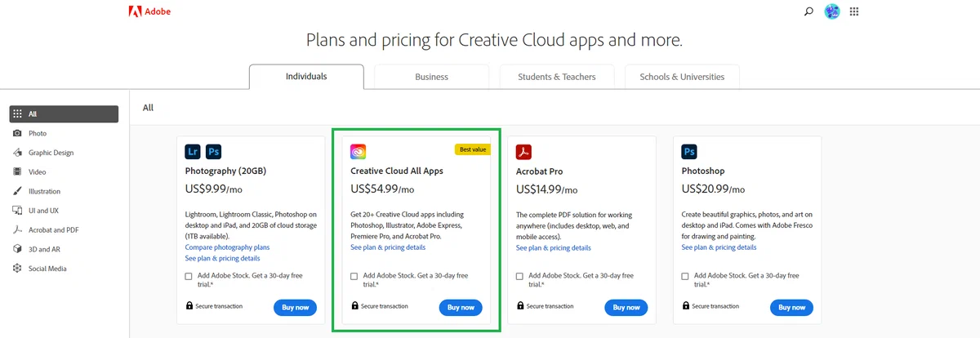Viewport: 980px width, 338px height.
Task: Click the US$20.99/mo price
Action: (713, 189)
